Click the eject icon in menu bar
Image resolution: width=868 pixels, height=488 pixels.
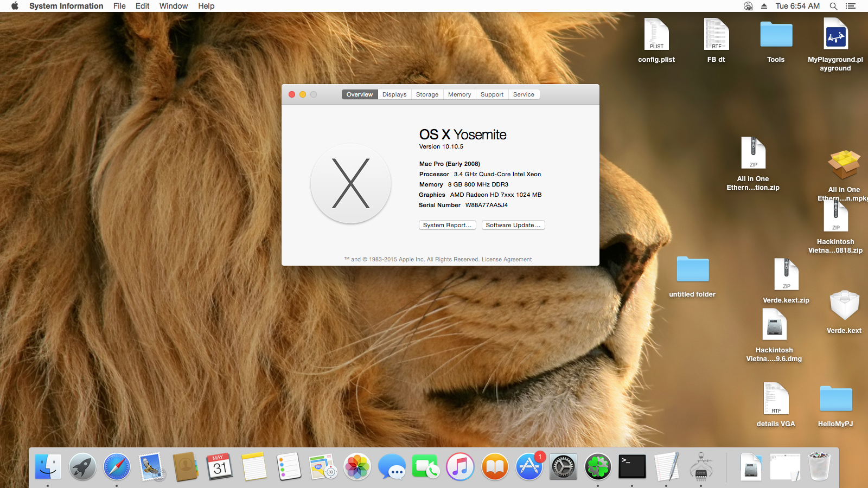click(764, 6)
